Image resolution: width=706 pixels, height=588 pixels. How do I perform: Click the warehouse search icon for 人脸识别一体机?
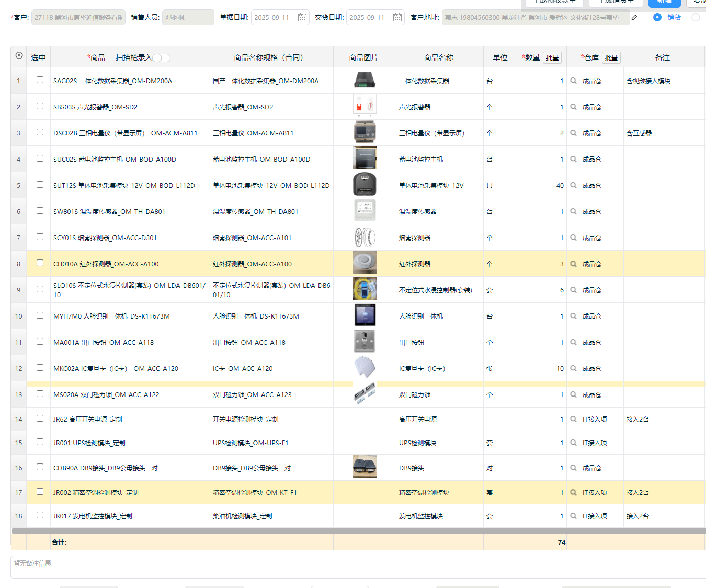tap(573, 316)
